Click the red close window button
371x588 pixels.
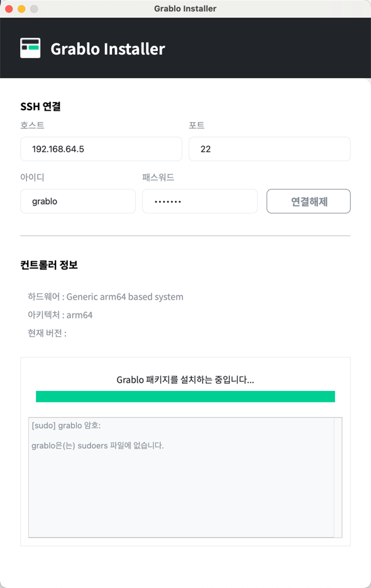(9, 9)
